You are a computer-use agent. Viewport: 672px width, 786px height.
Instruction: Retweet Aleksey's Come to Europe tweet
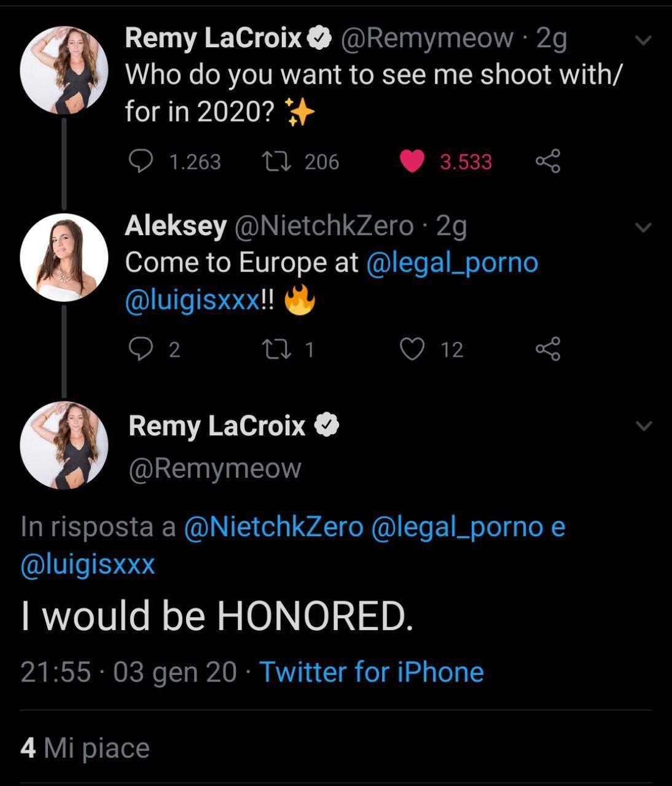tap(270, 349)
